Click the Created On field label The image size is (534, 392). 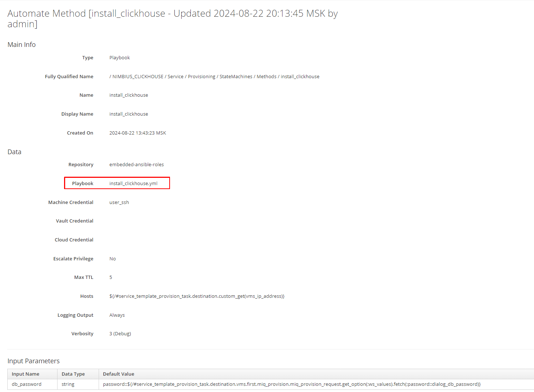coord(80,133)
